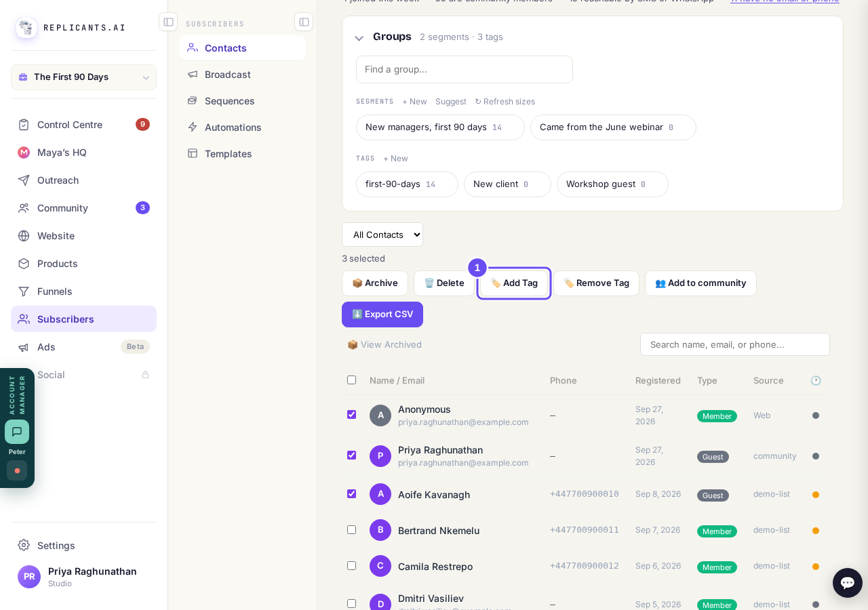Open The First 90 Days workspace dropdown

[83, 77]
